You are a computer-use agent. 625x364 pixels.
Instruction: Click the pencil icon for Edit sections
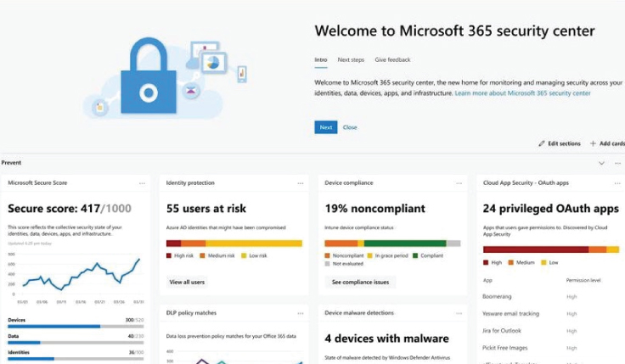(541, 143)
